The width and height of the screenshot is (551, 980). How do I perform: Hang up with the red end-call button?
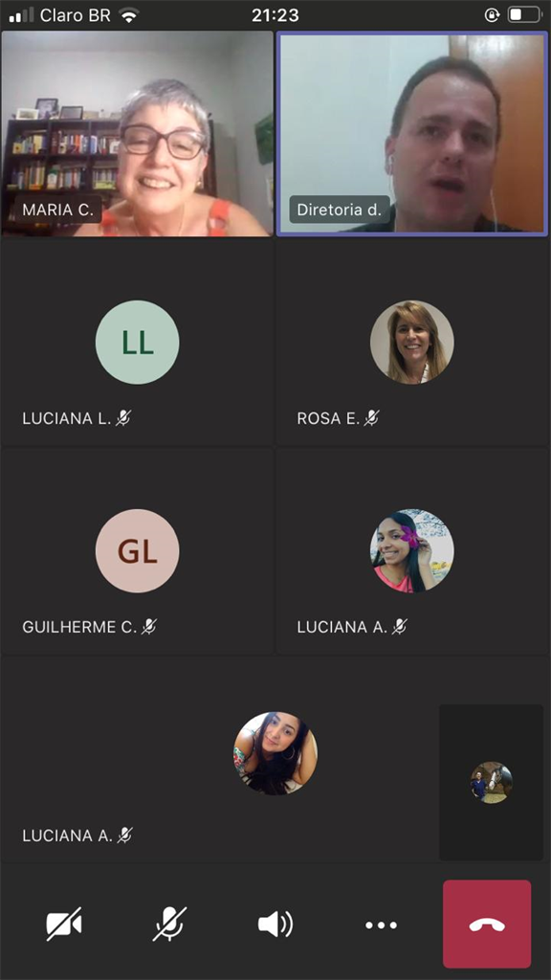pyautogui.click(x=487, y=924)
